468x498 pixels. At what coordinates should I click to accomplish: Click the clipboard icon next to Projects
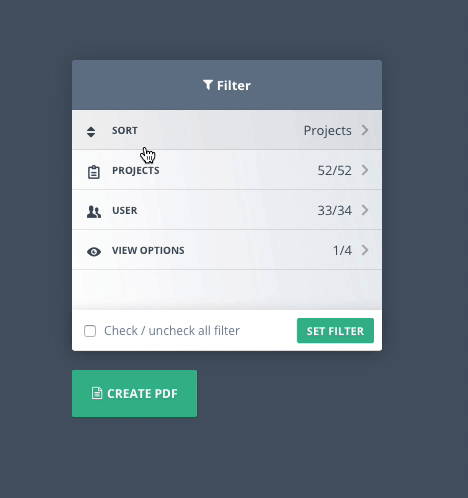click(94, 172)
